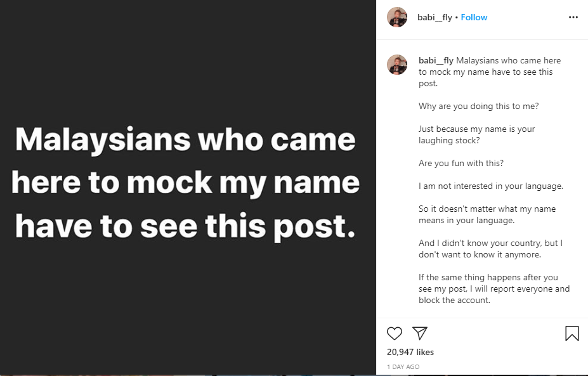This screenshot has height=376, width=588.
Task: Click the '1 DAY AGO' timestamp
Action: tap(403, 367)
